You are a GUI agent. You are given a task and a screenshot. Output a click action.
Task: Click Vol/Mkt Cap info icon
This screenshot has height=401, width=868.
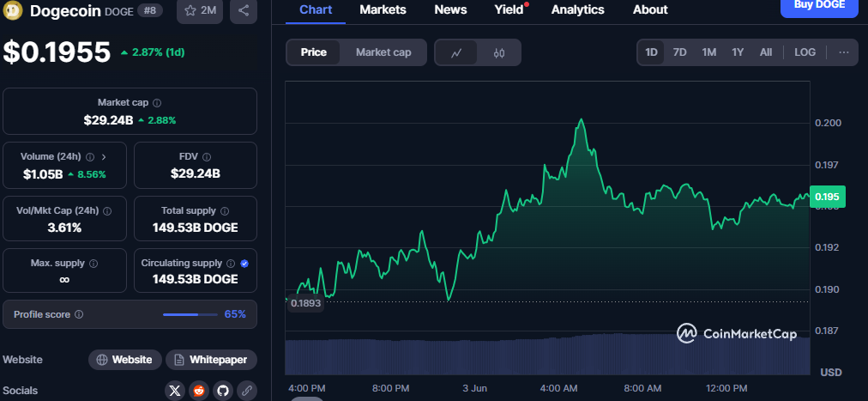click(107, 211)
